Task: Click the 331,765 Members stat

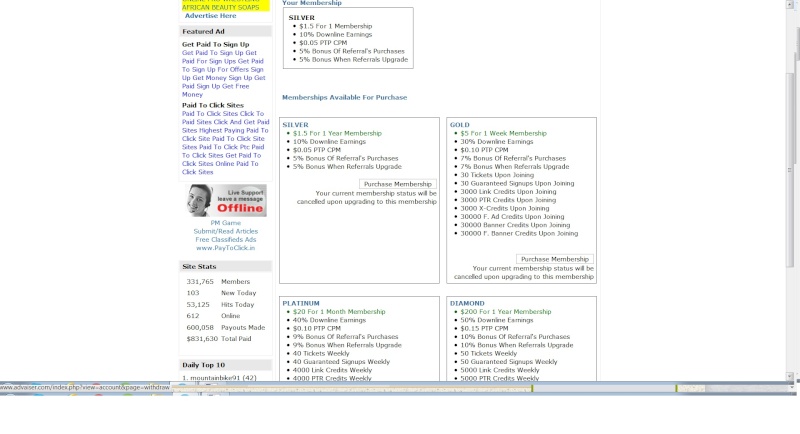Action: click(x=218, y=282)
